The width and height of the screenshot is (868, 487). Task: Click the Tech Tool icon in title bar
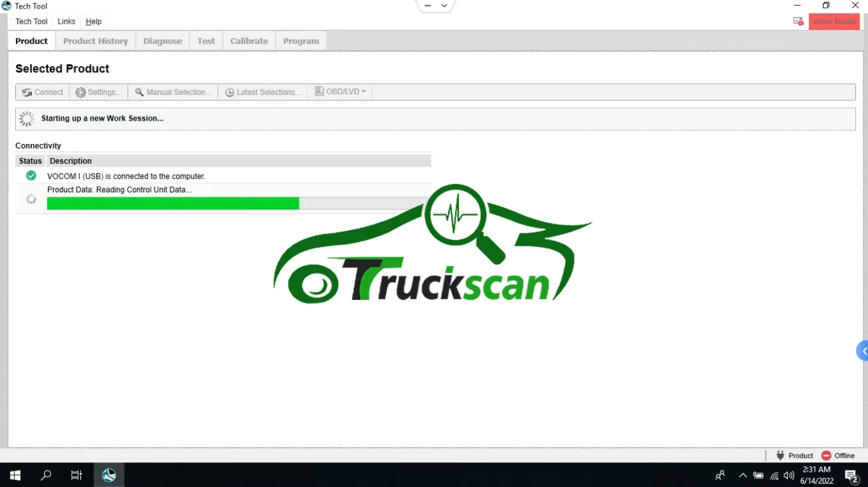click(x=7, y=6)
